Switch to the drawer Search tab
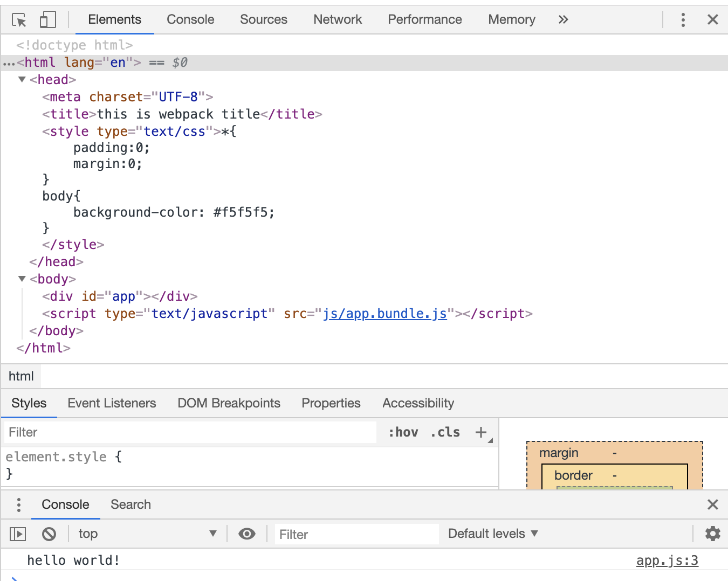728x581 pixels. (131, 504)
